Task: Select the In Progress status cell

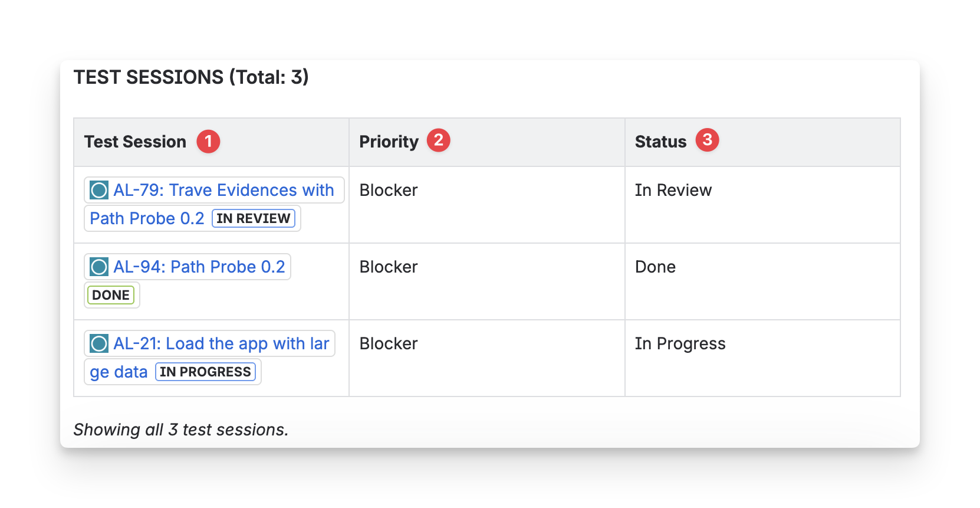Action: tap(680, 343)
